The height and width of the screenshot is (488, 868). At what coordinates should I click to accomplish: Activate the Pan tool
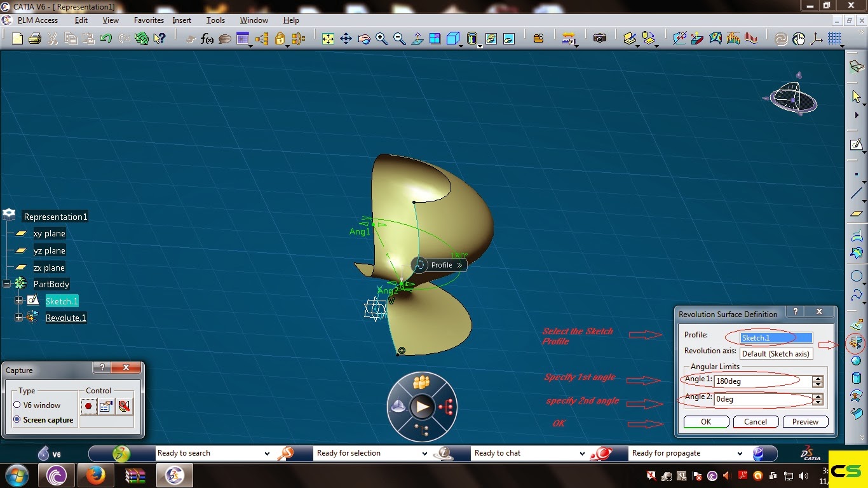click(x=346, y=38)
